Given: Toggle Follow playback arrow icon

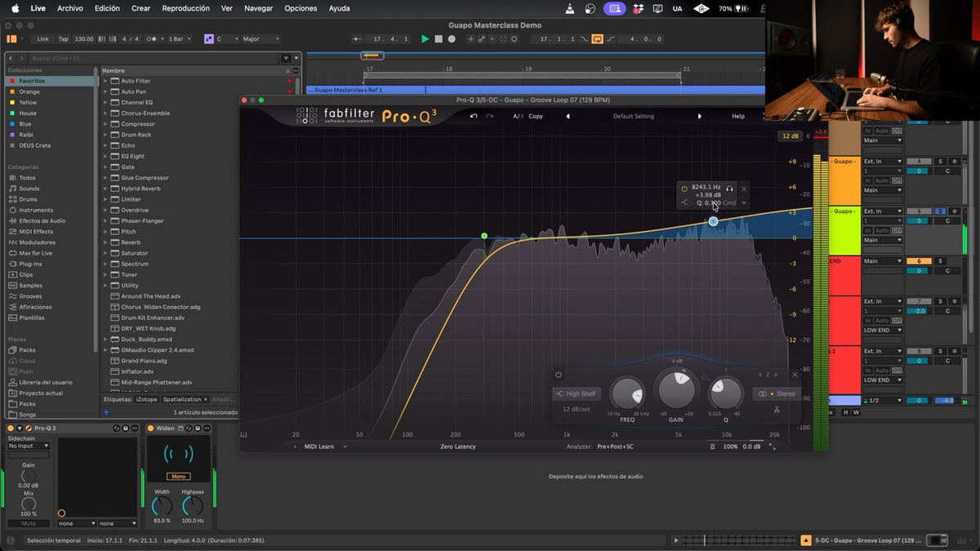Looking at the screenshot, I should pos(356,39).
